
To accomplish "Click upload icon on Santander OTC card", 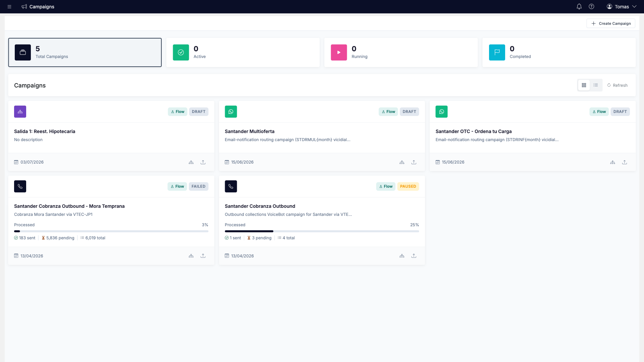I will (625, 162).
